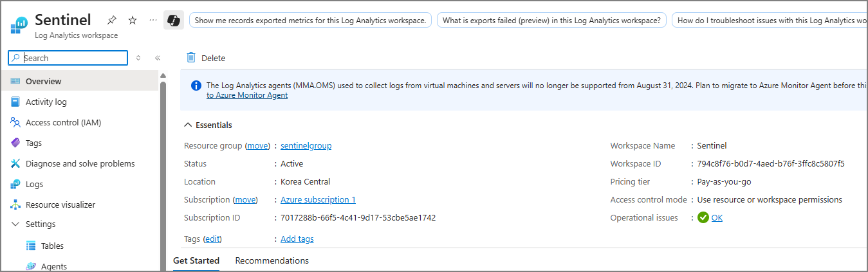The height and width of the screenshot is (272, 868).
Task: Select the Workspace ID value text
Action: [x=771, y=163]
